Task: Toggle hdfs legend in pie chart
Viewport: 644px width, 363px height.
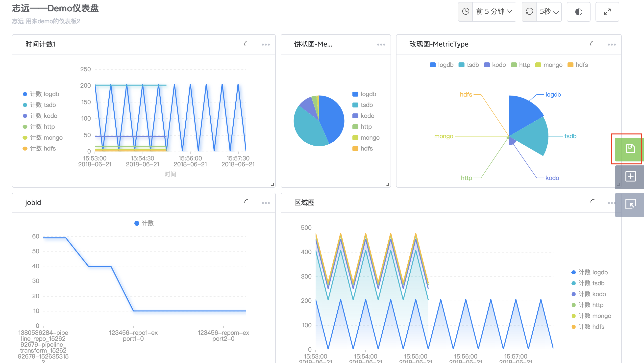Action: (x=363, y=149)
